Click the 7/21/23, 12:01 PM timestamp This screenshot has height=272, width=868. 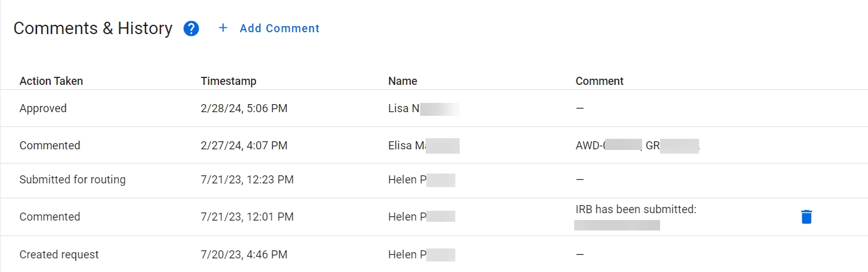(x=247, y=217)
